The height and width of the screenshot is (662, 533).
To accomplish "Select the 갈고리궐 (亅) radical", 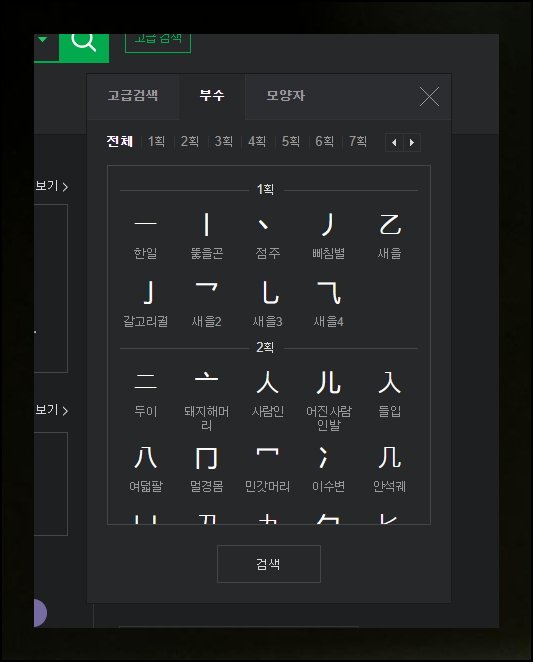I will pyautogui.click(x=145, y=304).
